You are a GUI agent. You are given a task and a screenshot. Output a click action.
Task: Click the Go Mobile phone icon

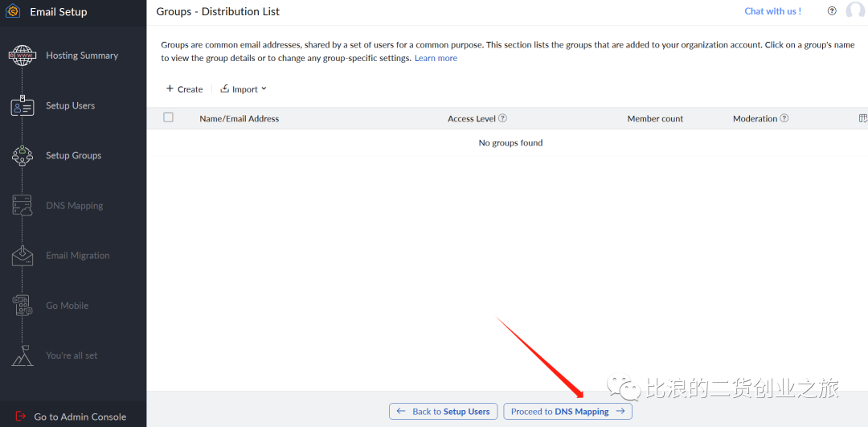click(x=22, y=306)
